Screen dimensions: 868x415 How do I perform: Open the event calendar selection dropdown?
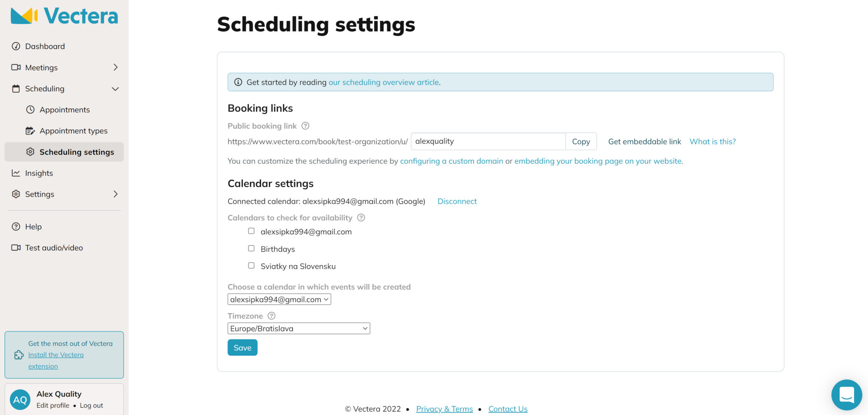tap(279, 300)
